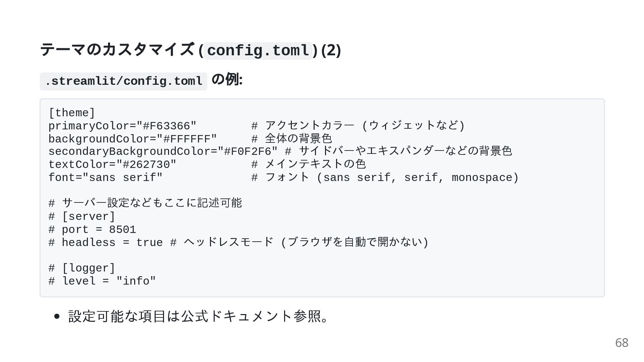Click the .streamlit/config.toml inline code label
This screenshot has width=644, height=362.
click(123, 81)
